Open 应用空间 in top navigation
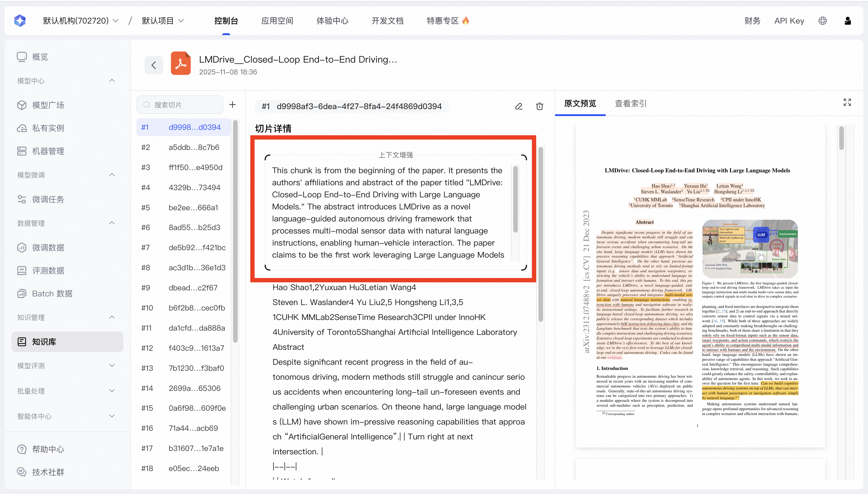 pyautogui.click(x=277, y=21)
